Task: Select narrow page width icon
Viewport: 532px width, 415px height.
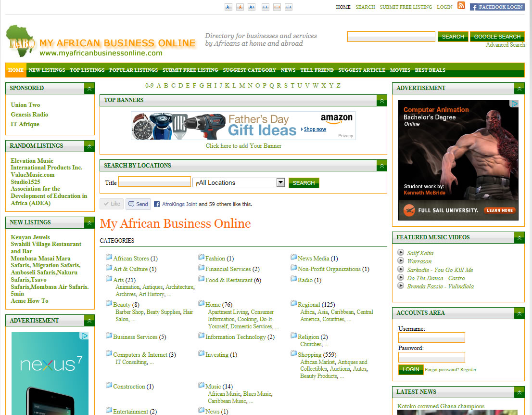Action: (x=266, y=7)
